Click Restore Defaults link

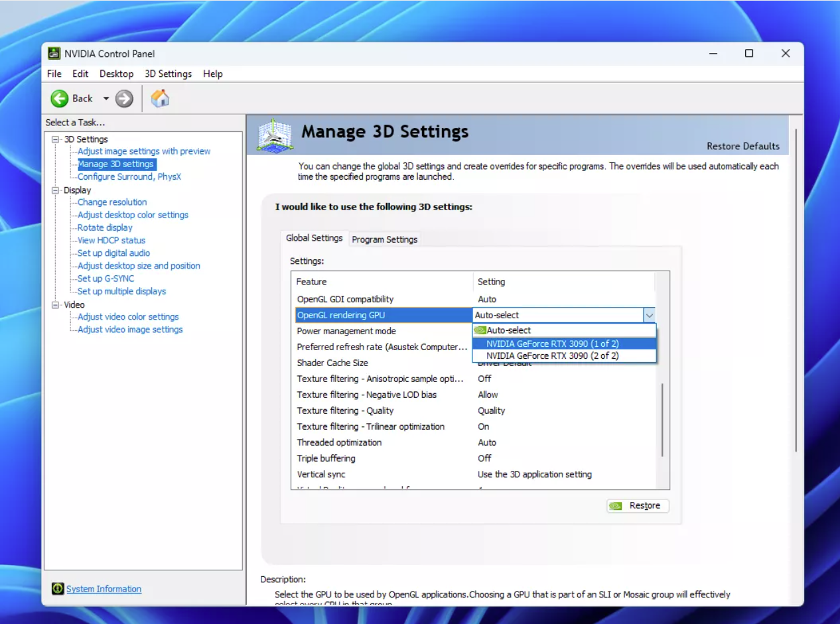(743, 146)
